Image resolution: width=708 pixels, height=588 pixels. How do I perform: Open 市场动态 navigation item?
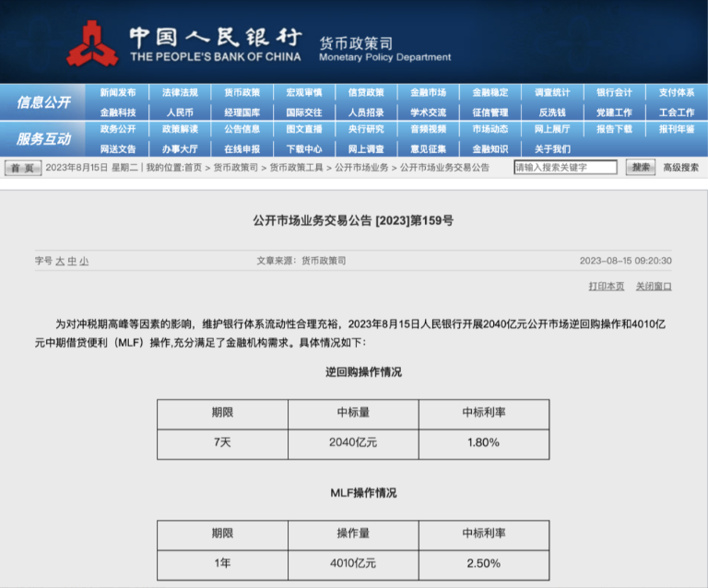[x=490, y=129]
